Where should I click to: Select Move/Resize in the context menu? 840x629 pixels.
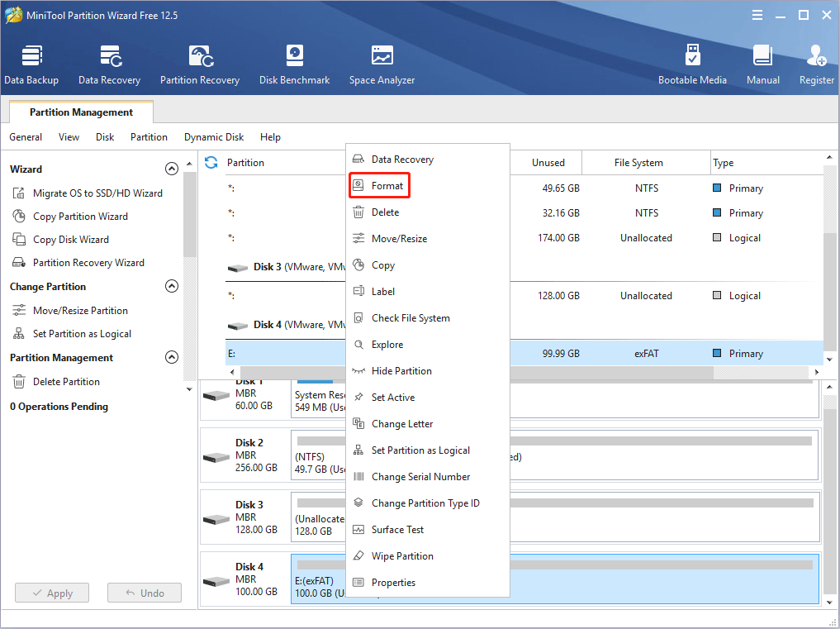pos(428,239)
